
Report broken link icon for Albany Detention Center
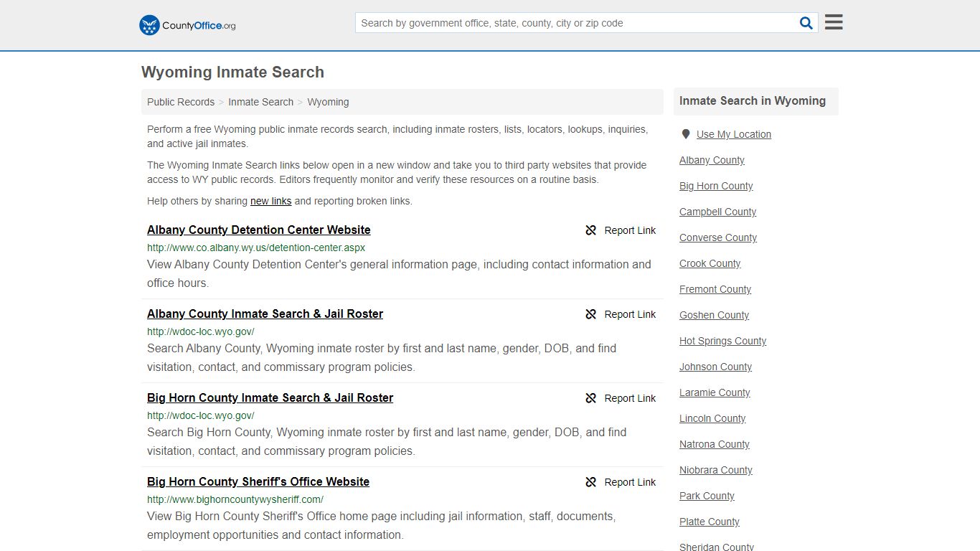pyautogui.click(x=591, y=230)
